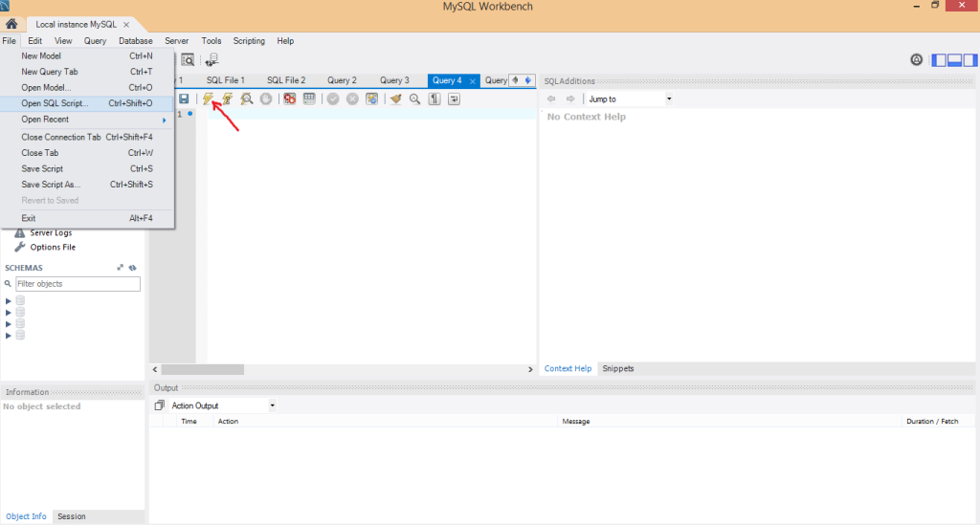Screen dimensions: 980x525
Task: Toggle the right sidebar panel visibility
Action: pos(970,60)
